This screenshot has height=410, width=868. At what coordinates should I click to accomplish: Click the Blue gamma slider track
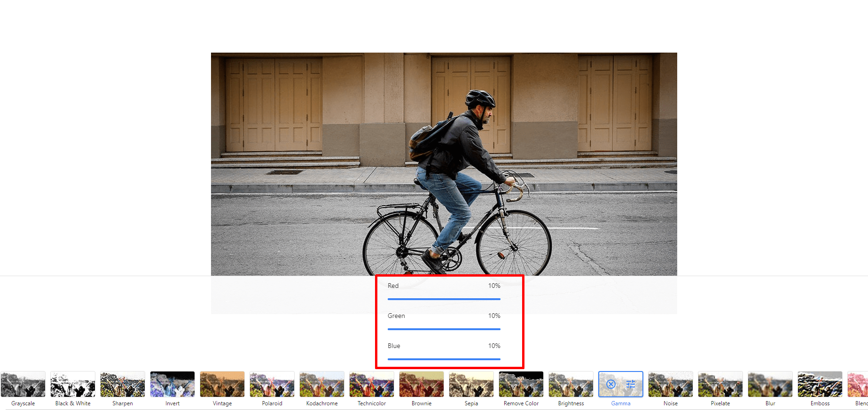[x=444, y=359]
